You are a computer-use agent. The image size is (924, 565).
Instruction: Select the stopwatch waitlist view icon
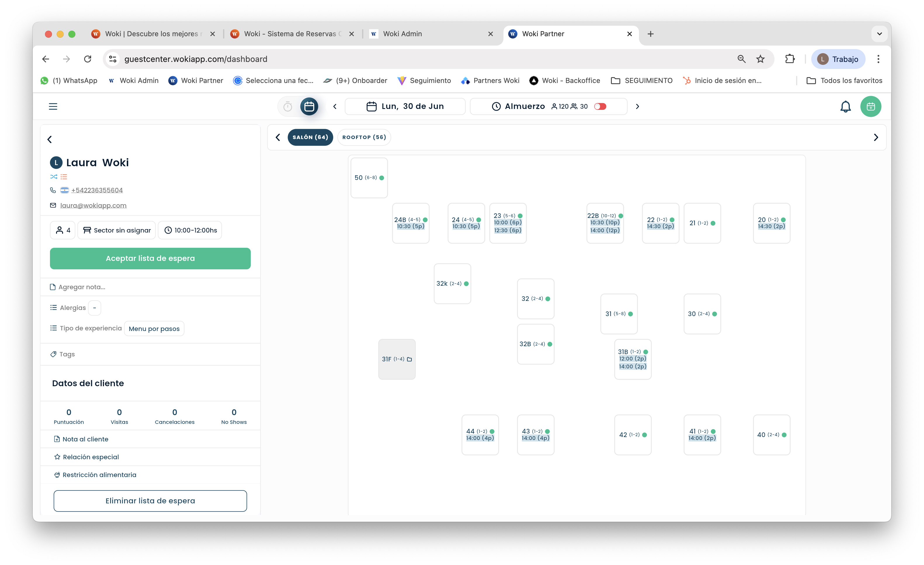point(288,107)
